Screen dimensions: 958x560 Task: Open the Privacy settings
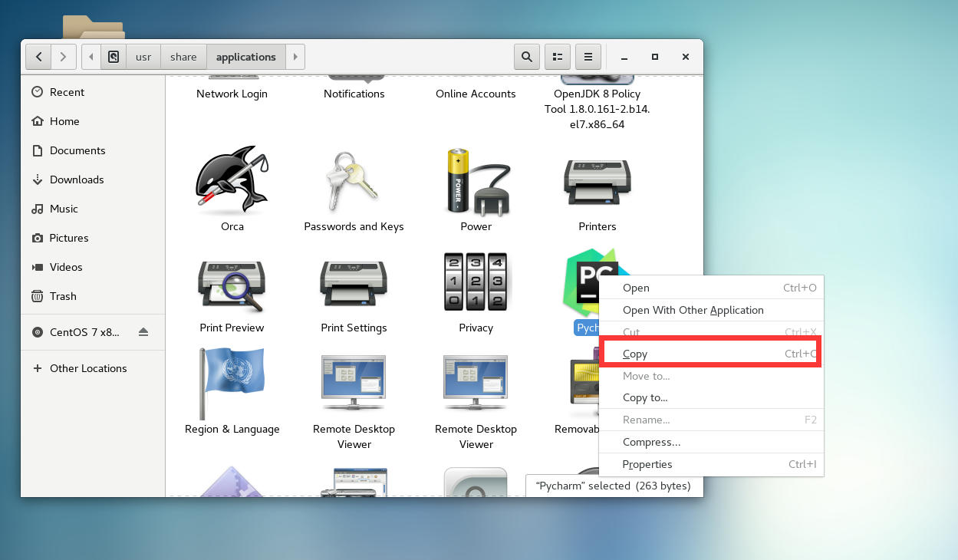[476, 284]
